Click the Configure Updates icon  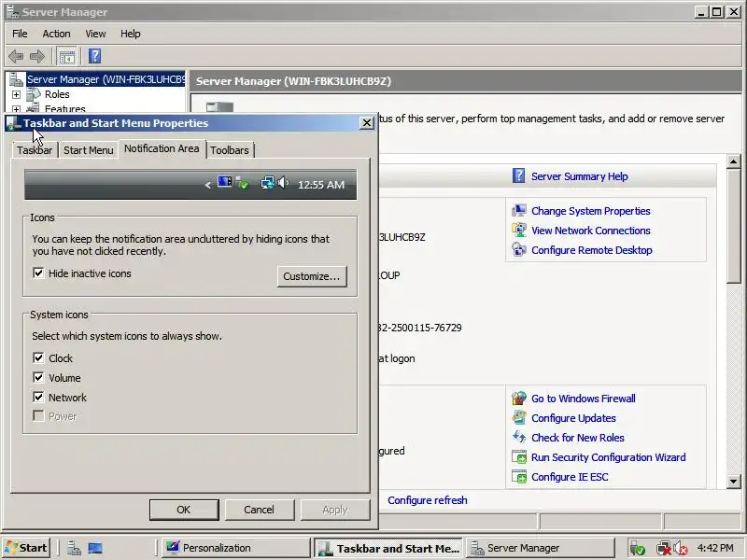click(518, 417)
